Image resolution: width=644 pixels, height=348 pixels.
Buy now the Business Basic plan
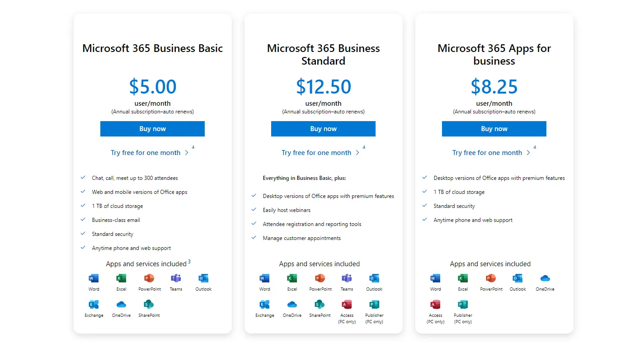point(152,129)
